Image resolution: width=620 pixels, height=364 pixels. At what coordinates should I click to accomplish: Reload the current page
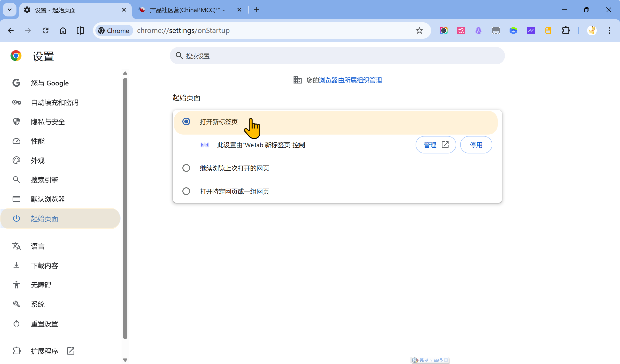click(x=46, y=30)
